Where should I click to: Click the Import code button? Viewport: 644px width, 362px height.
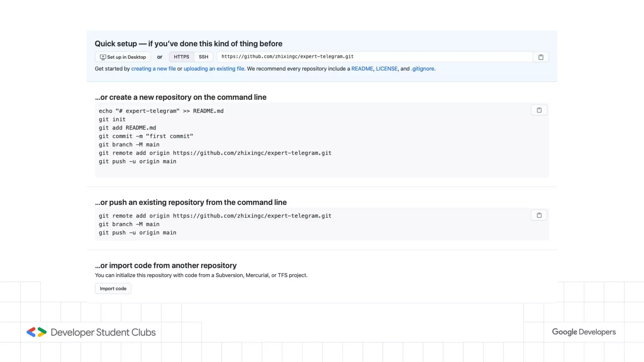pyautogui.click(x=113, y=288)
